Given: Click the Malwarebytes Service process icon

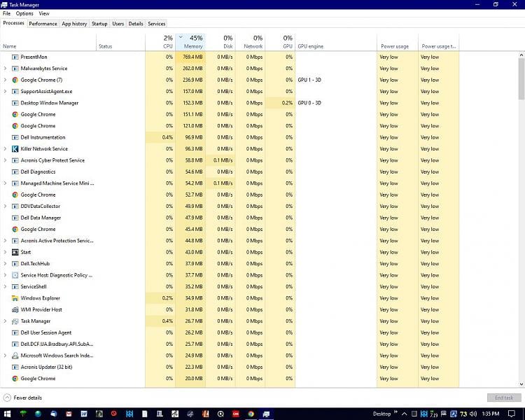Looking at the screenshot, I should pyautogui.click(x=15, y=69).
